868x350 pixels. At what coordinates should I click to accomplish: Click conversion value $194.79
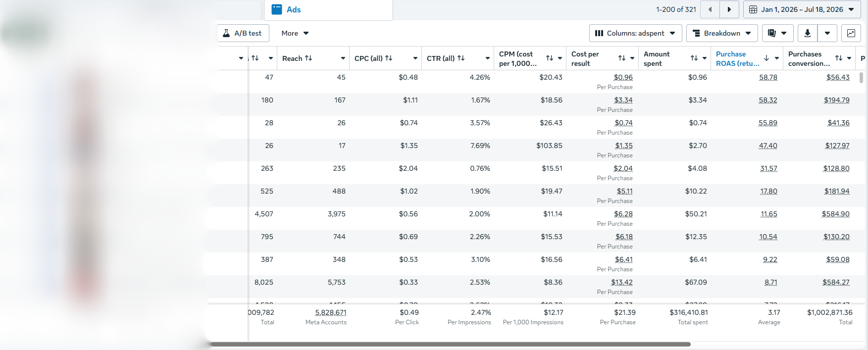coord(837,100)
